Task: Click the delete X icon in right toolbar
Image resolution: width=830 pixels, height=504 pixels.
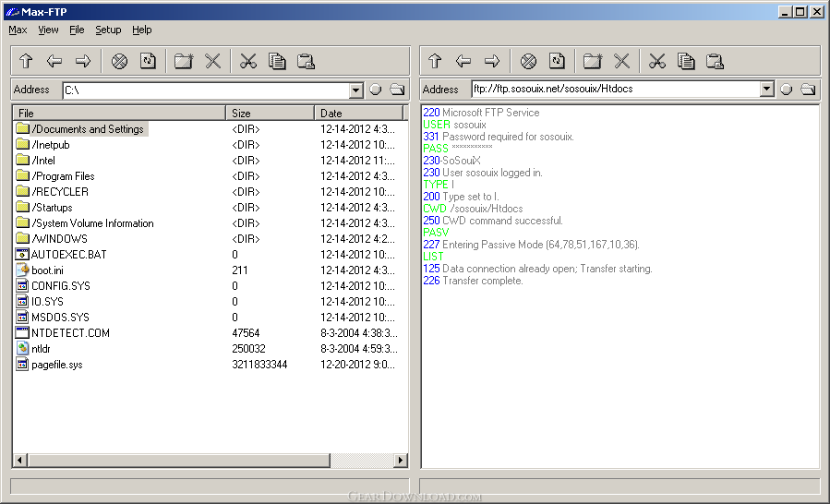Action: 622,62
